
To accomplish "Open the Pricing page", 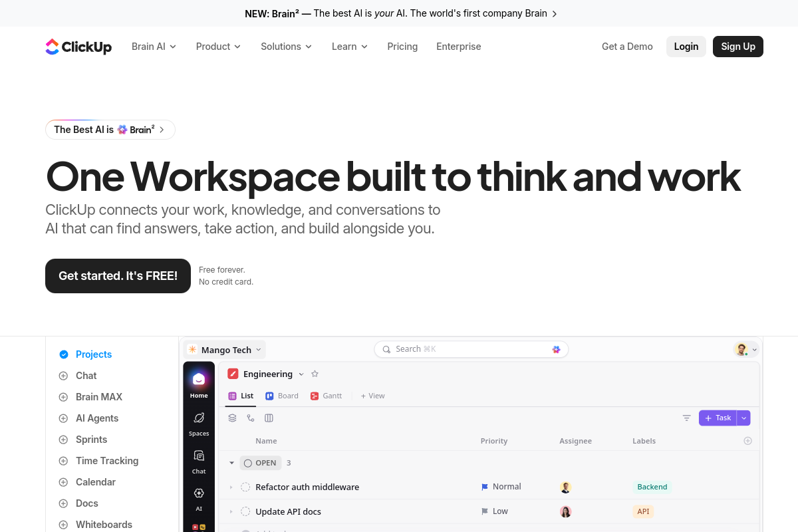I will (402, 47).
